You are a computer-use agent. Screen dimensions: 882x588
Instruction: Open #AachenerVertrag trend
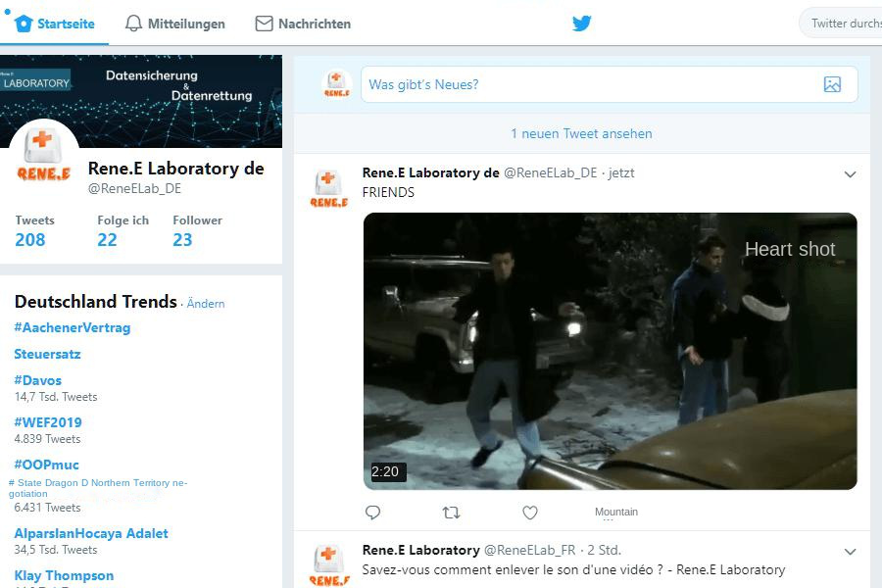72,327
